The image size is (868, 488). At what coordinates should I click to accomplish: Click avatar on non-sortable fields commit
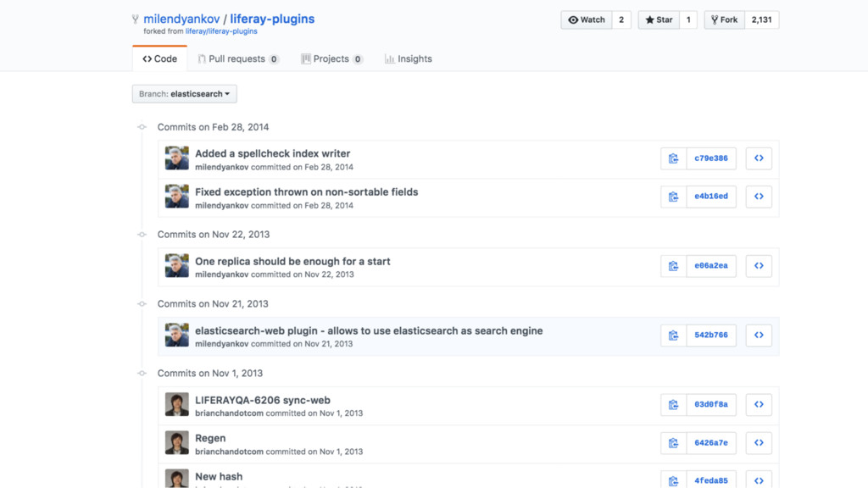point(176,197)
